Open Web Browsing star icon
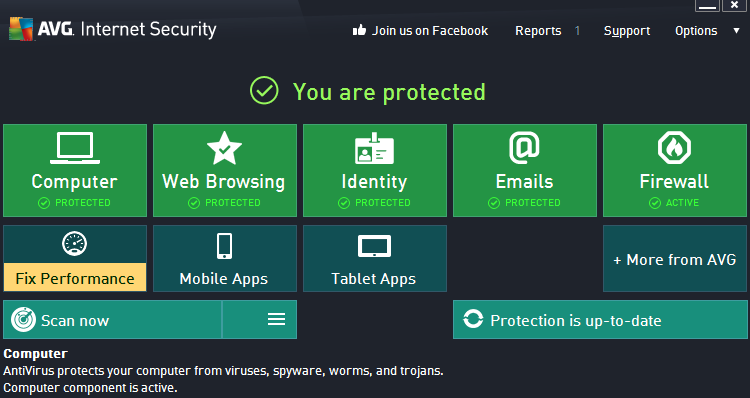This screenshot has width=750, height=398. tap(224, 148)
